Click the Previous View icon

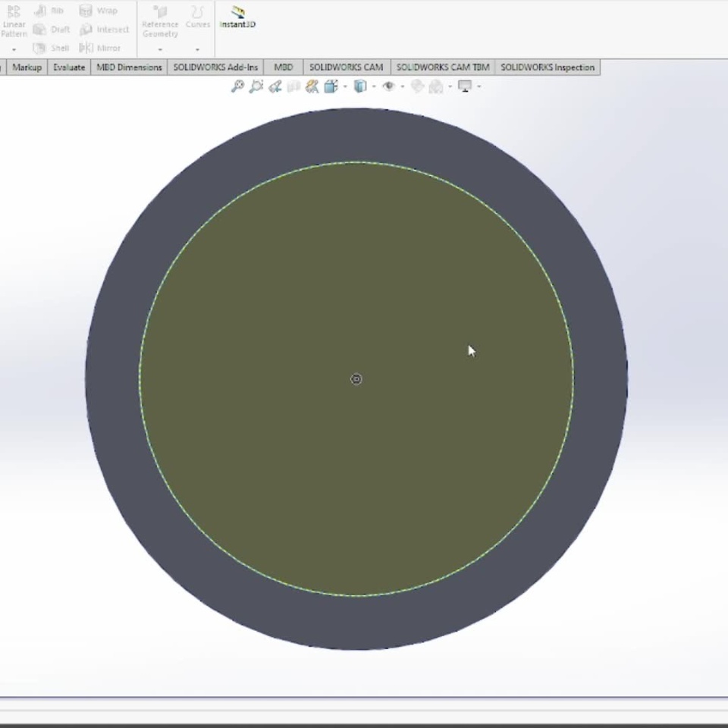tap(275, 86)
